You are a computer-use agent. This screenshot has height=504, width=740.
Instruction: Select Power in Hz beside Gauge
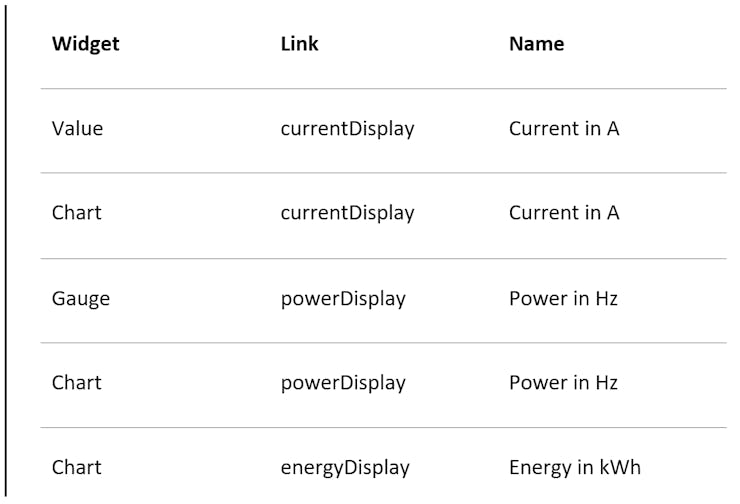click(x=563, y=299)
